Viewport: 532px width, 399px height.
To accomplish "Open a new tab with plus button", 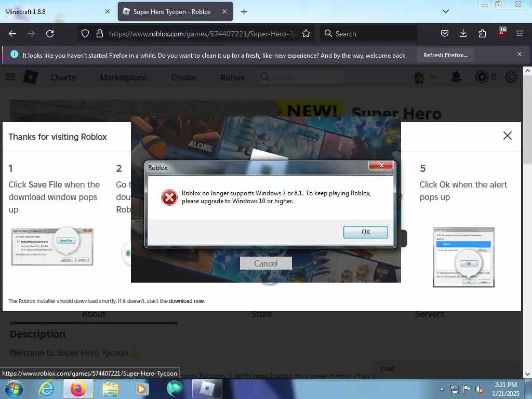I will (244, 12).
